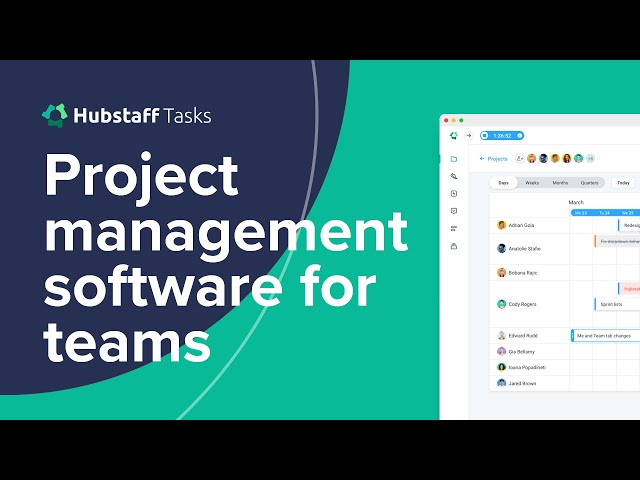The height and width of the screenshot is (480, 640).
Task: Switch timeline to Quarters view
Action: point(589,183)
